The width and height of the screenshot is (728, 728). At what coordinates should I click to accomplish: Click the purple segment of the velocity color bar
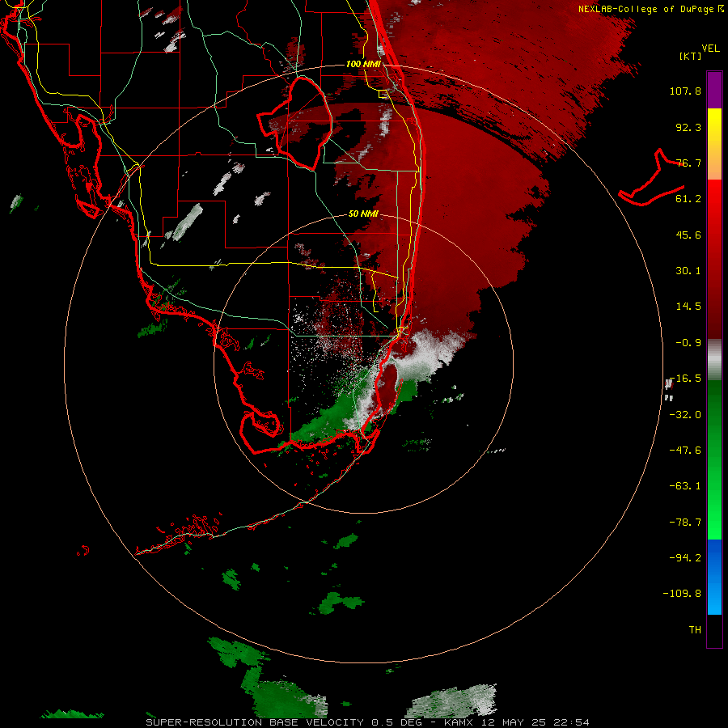point(714,91)
